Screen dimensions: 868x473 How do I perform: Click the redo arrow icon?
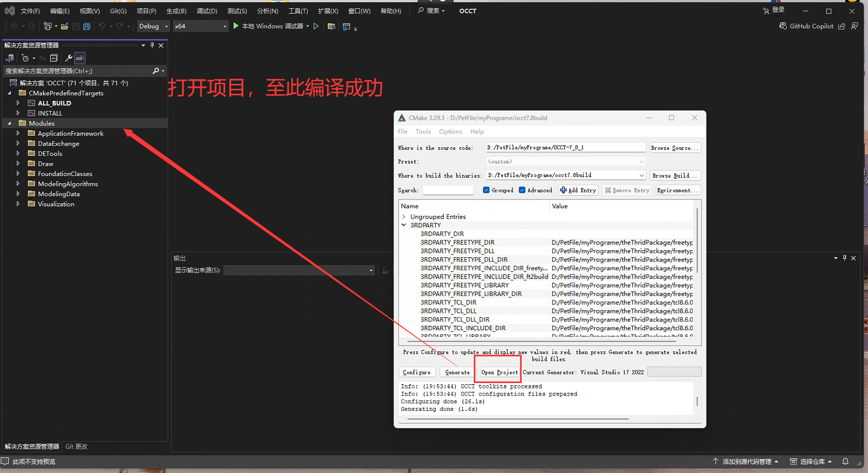120,26
